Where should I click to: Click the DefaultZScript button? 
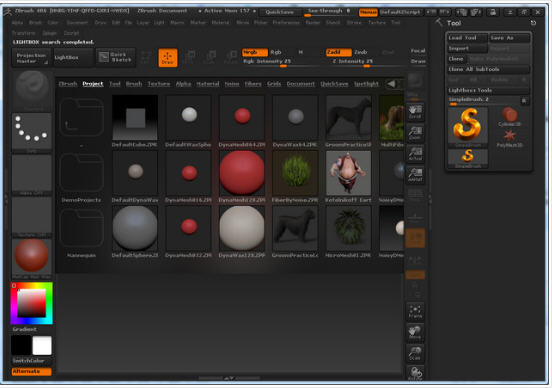(400, 12)
